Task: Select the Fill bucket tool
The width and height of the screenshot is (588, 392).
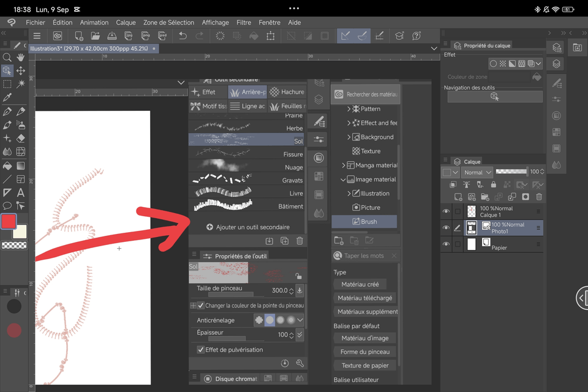Action: [x=7, y=165]
